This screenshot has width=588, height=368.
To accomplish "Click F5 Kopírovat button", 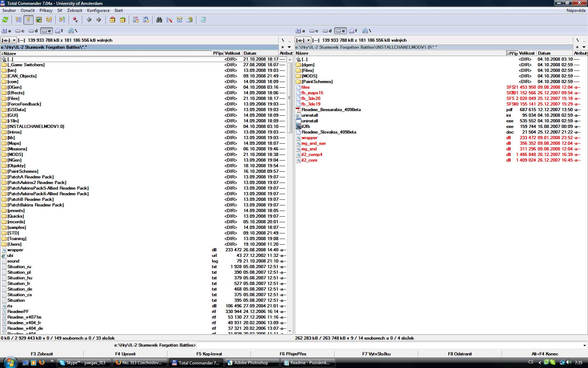I will point(209,354).
